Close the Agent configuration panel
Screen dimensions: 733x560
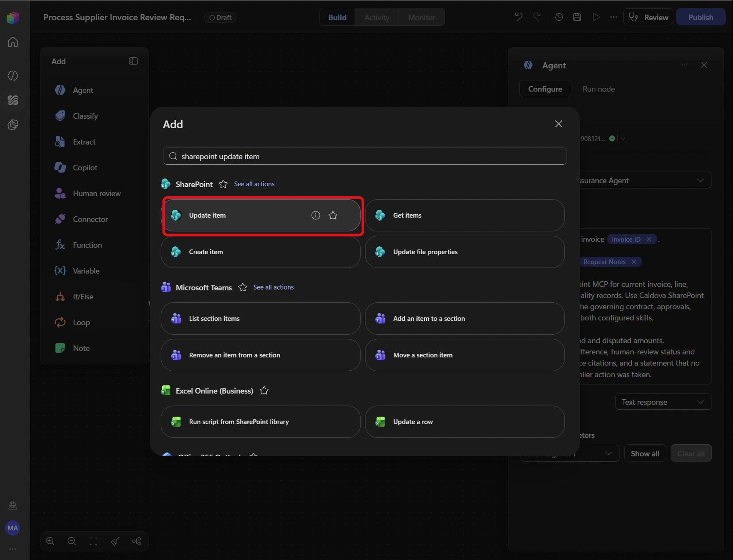704,65
